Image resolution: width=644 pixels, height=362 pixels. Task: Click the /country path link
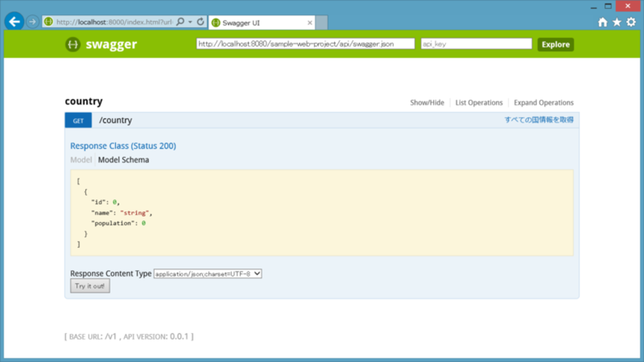pos(115,120)
